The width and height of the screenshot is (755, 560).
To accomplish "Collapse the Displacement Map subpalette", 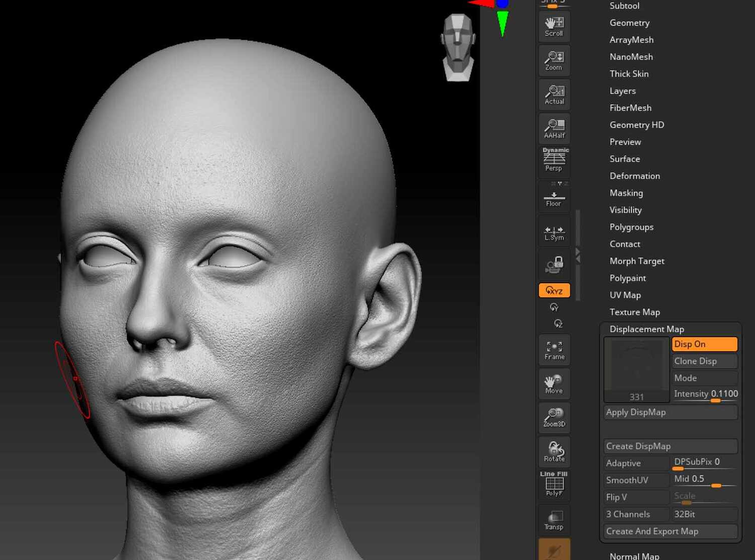I will 646,329.
